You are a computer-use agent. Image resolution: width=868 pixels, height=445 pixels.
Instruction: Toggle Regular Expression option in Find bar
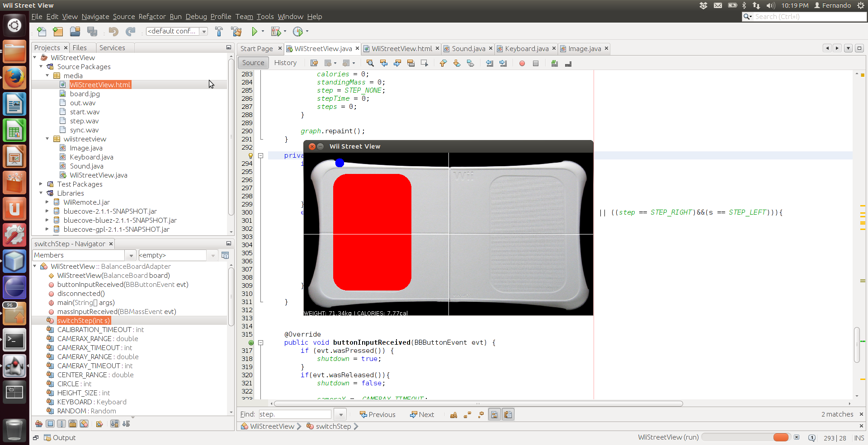(481, 415)
